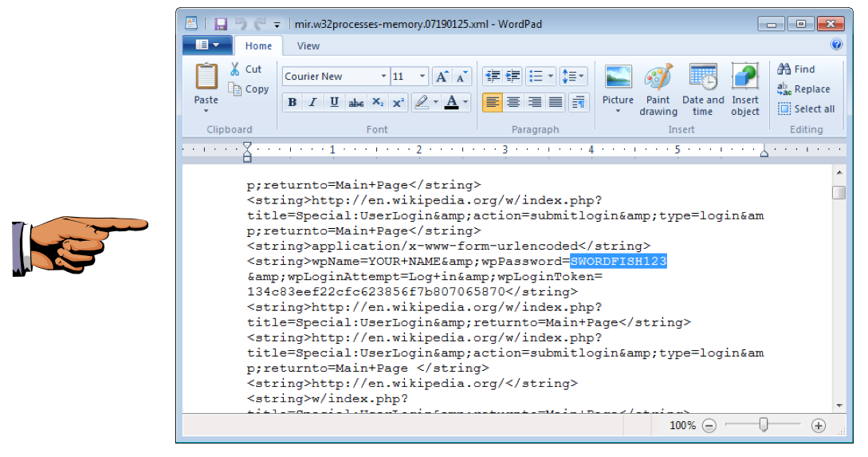
Task: Click the vertical scrollbar down arrow
Action: 839,406
